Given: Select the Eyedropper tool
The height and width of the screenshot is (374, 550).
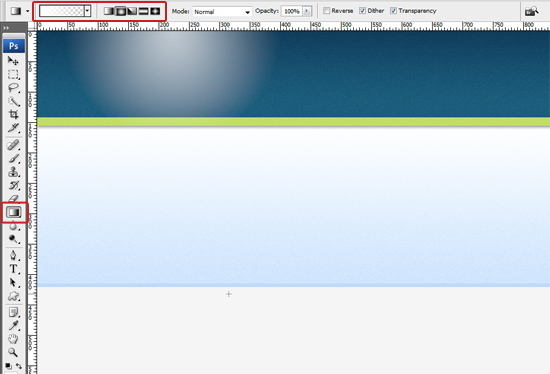Looking at the screenshot, I should pyautogui.click(x=13, y=326).
